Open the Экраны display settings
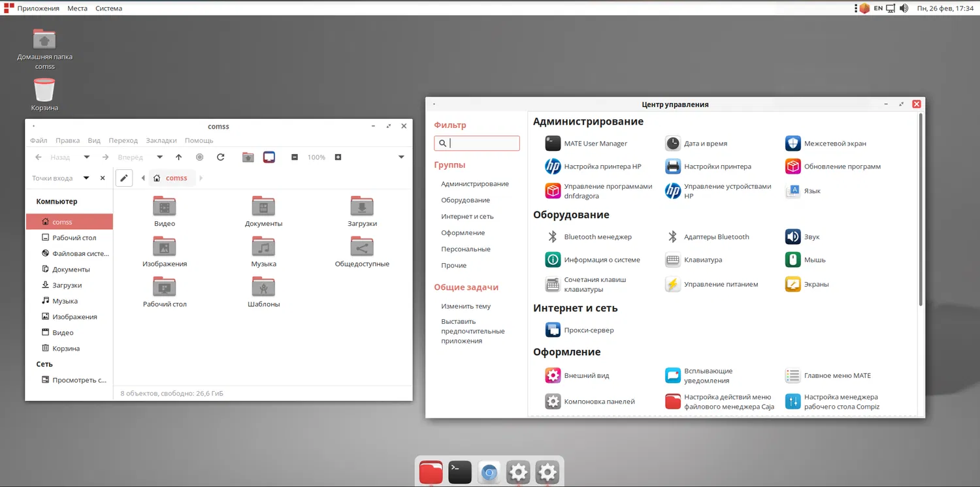Image resolution: width=980 pixels, height=487 pixels. (807, 284)
